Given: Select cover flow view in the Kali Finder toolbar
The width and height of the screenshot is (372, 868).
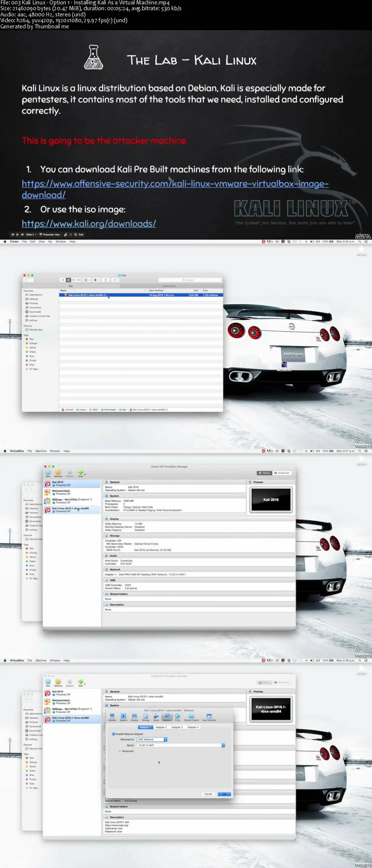Looking at the screenshot, I should click(x=79, y=280).
